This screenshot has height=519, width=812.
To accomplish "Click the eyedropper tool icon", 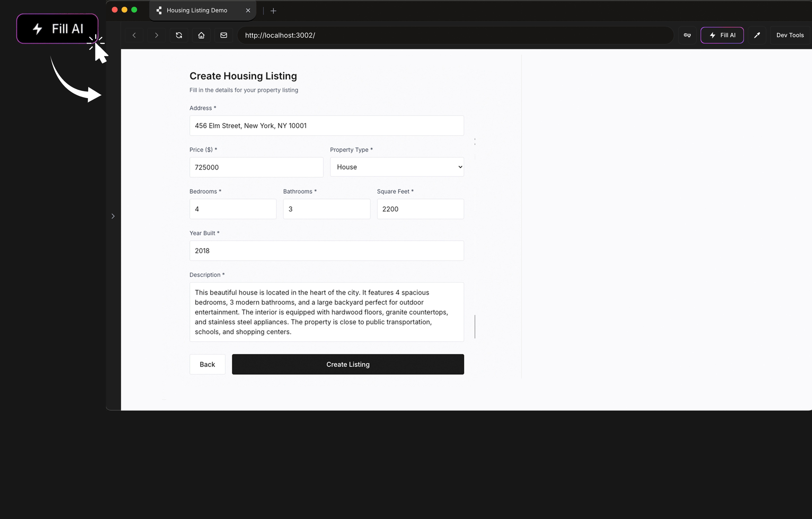I will click(x=757, y=35).
